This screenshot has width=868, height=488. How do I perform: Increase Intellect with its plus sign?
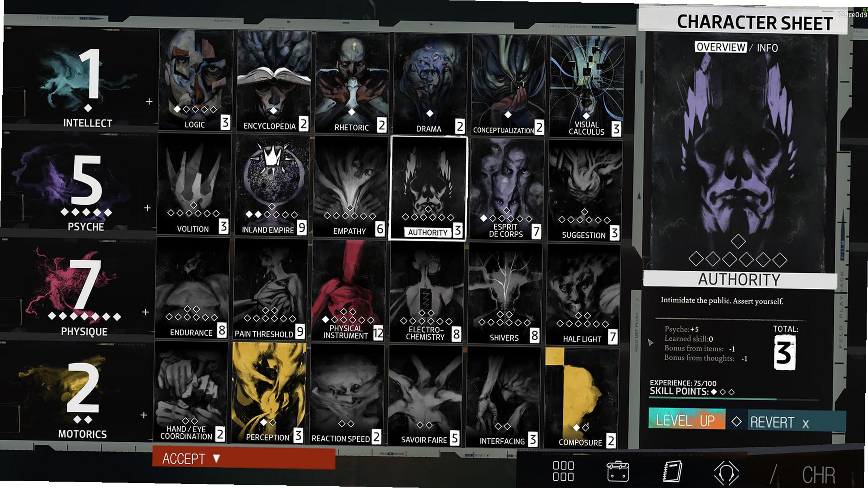[x=149, y=102]
